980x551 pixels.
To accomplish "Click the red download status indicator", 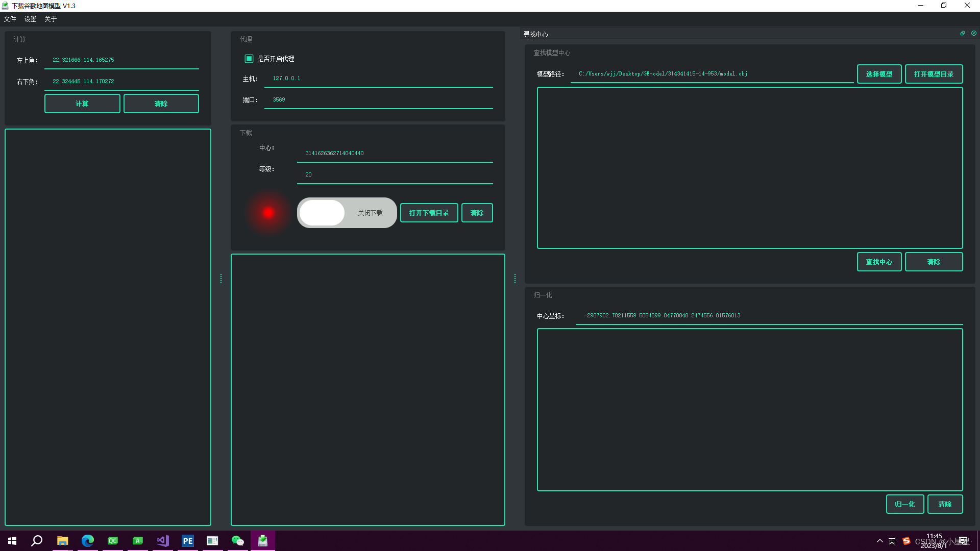I will click(268, 213).
